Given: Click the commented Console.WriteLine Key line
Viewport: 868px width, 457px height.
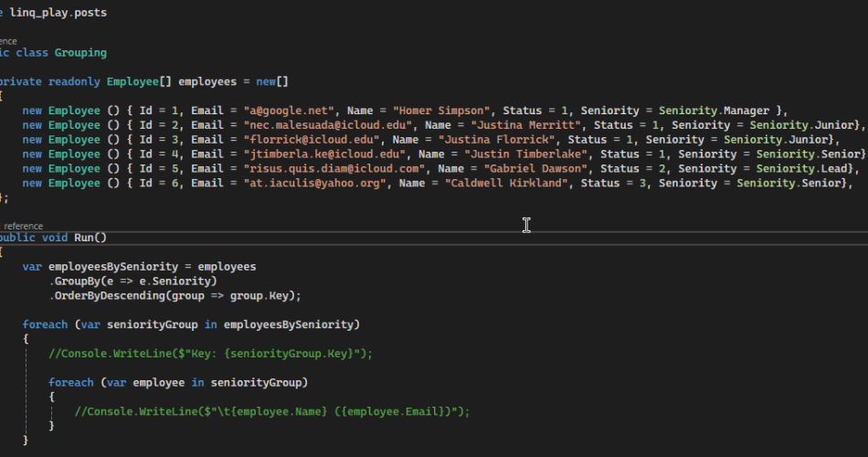Looking at the screenshot, I should (x=210, y=353).
